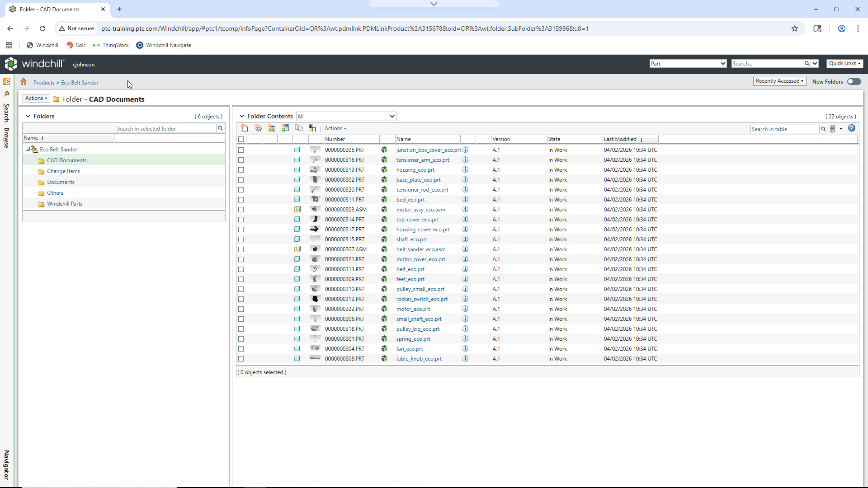
Task: Open the rocker_switch_eco.prt link
Action: (x=422, y=299)
